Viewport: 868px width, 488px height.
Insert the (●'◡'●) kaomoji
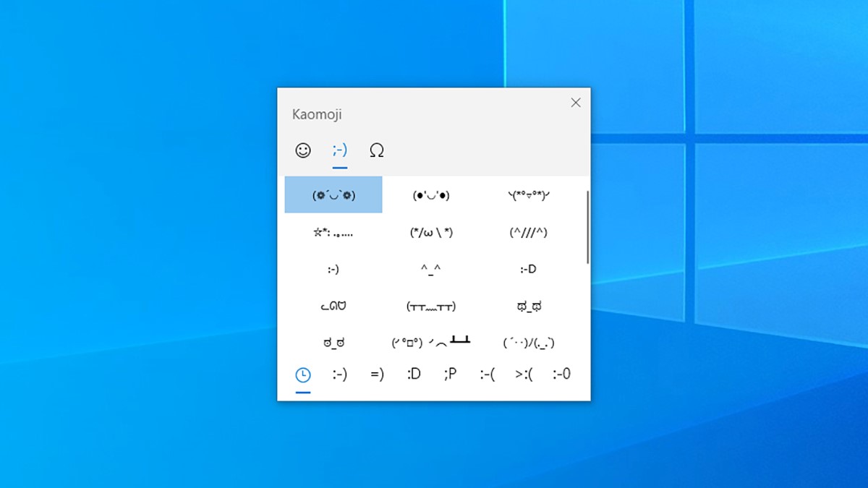[x=431, y=194]
